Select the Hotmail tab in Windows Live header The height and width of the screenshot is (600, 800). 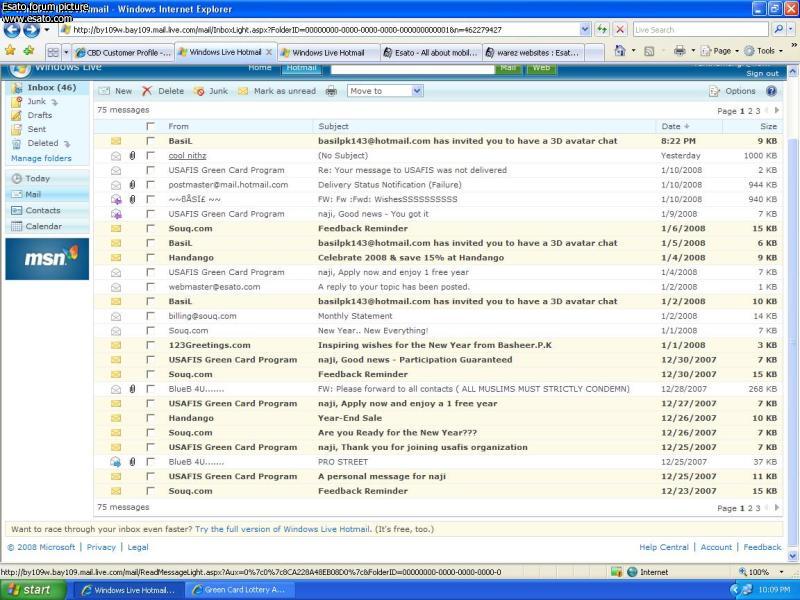tap(302, 68)
